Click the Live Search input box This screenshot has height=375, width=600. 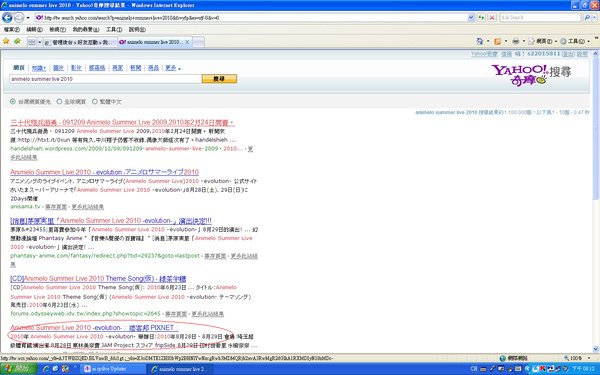tap(540, 18)
